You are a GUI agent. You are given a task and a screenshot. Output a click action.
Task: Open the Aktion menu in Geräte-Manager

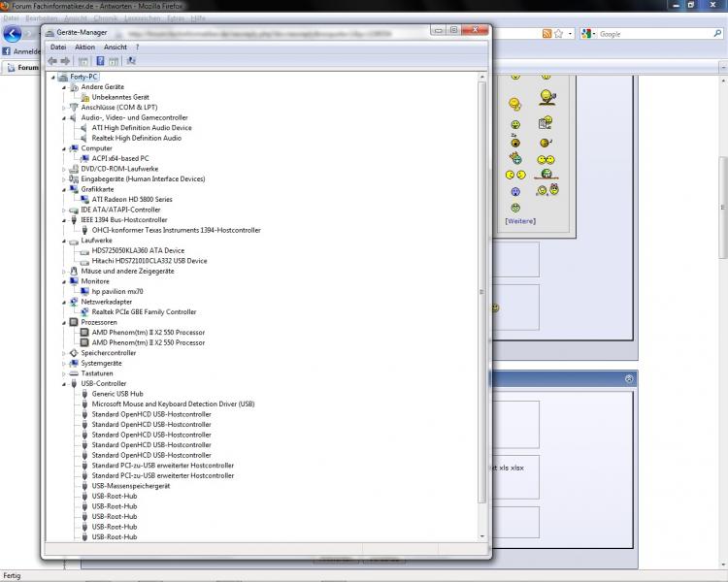point(85,47)
